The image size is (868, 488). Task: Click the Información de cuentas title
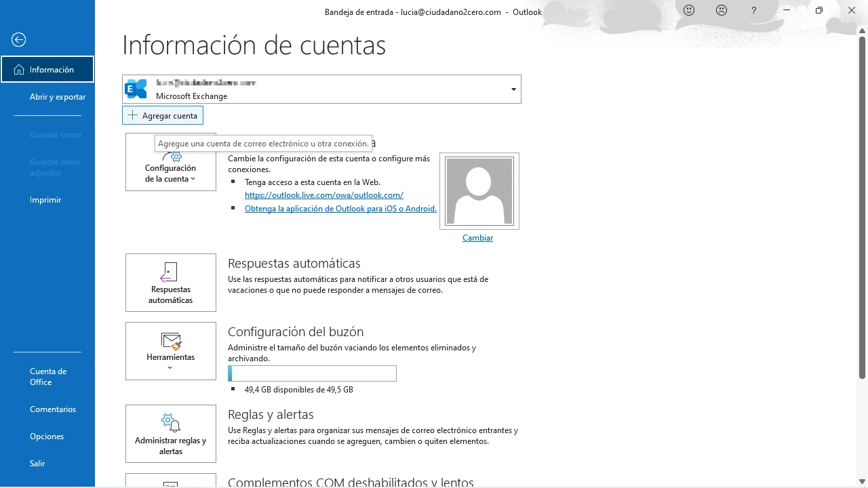254,45
